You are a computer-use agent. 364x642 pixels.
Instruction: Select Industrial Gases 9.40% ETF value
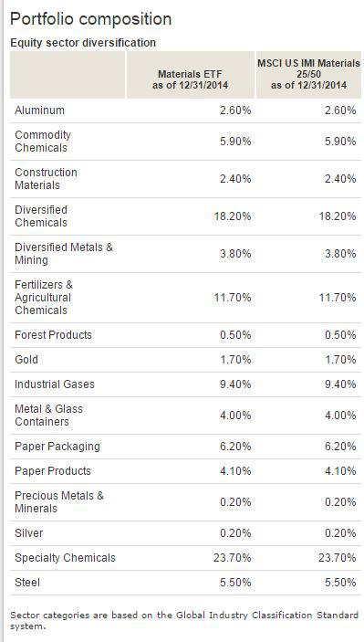coord(235,384)
